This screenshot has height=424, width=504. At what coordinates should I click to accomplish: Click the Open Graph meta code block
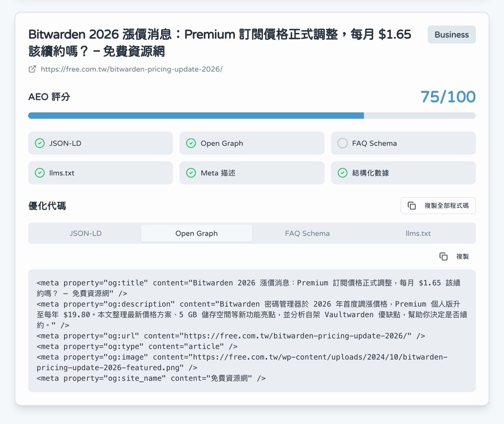pyautogui.click(x=252, y=330)
